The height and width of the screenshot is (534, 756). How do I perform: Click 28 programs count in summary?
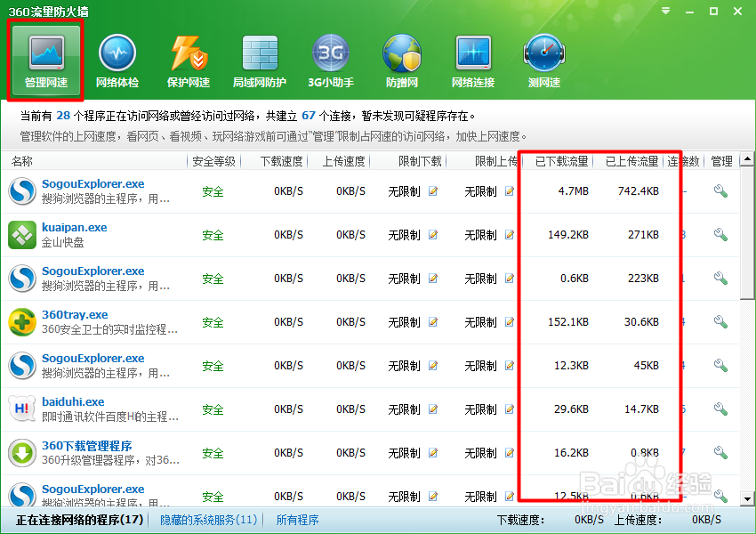[x=63, y=116]
